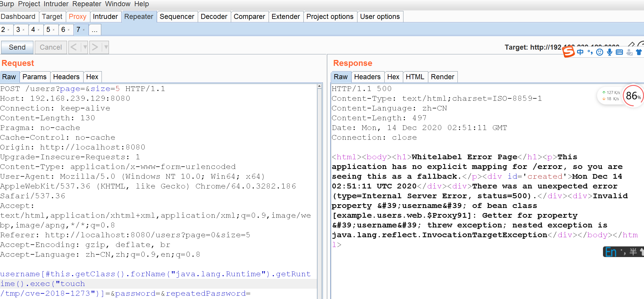This screenshot has width=644, height=299.
Task: Click the Sogou input S logo icon
Action: [569, 52]
